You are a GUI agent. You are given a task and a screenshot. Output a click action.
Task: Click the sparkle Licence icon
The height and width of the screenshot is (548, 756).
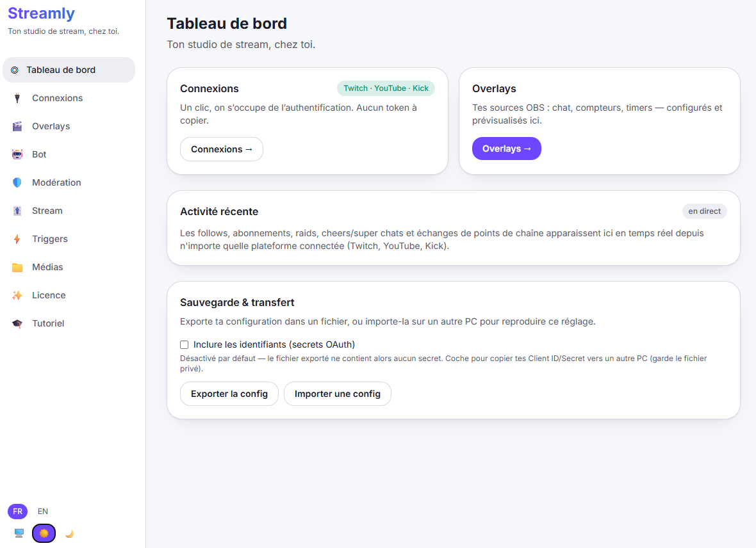17,296
